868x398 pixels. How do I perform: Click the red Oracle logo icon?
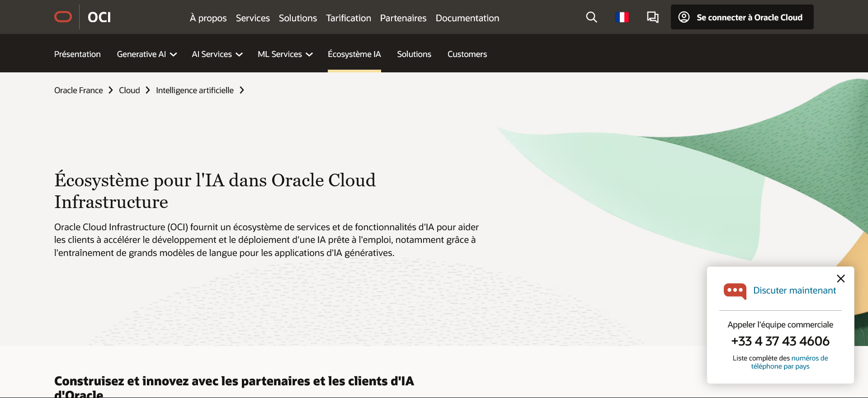[63, 17]
